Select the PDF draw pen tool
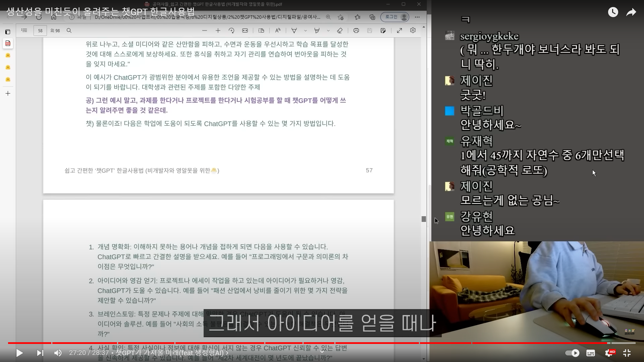 [x=294, y=31]
